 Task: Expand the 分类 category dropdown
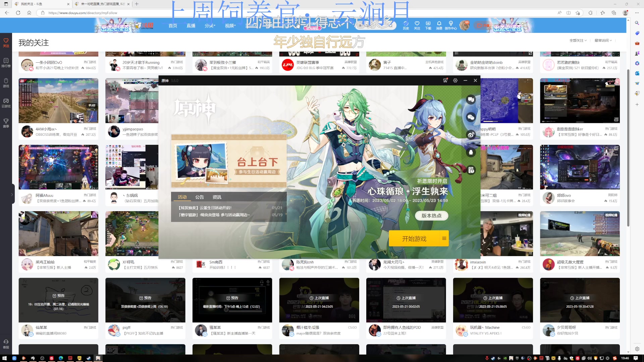[x=210, y=26]
